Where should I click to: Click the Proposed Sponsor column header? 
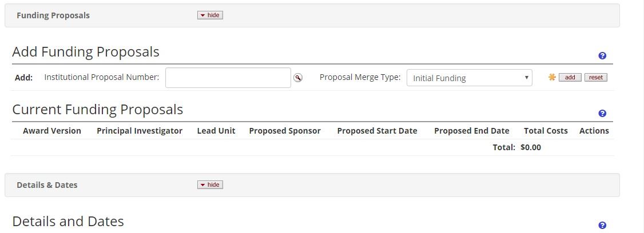[285, 131]
